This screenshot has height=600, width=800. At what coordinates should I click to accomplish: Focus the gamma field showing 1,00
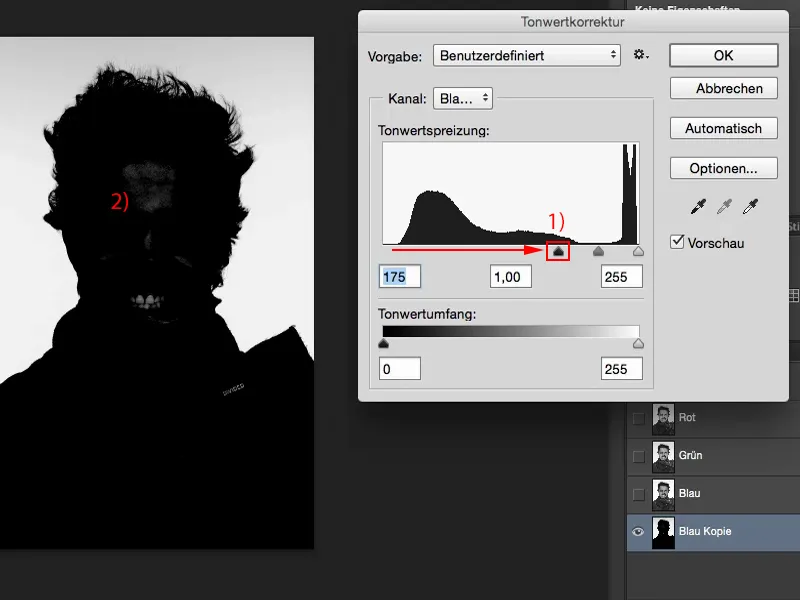tap(511, 277)
